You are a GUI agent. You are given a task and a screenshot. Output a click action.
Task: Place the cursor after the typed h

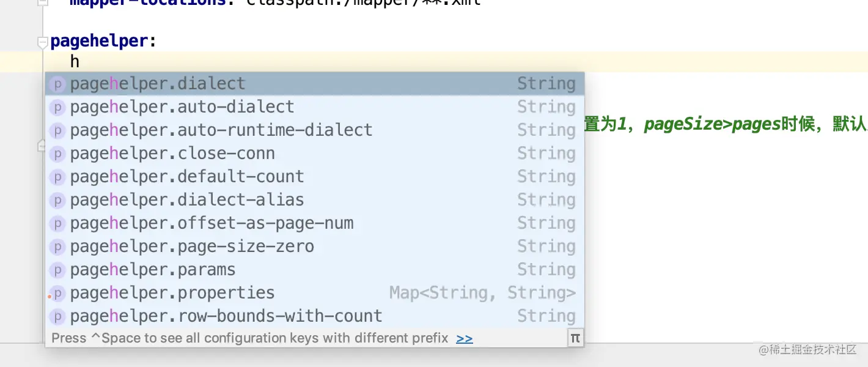(x=80, y=62)
